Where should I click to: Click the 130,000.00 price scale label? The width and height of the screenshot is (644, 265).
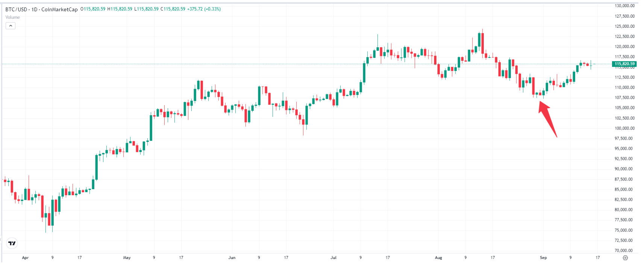click(x=624, y=6)
